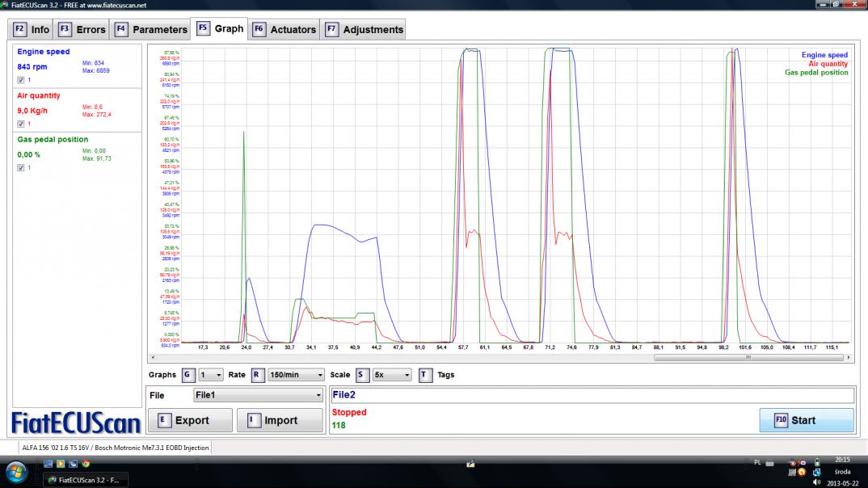Click the F7 icon on Adjustments tab
Image resolution: width=868 pixels, height=488 pixels.
331,29
